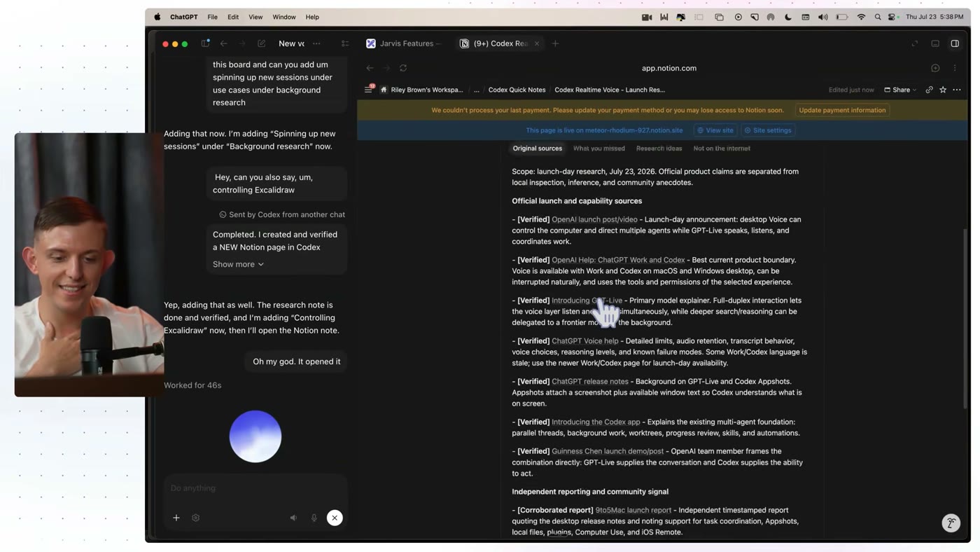The image size is (980, 552).
Task: Go to Codex Quick Notes breadcrumb
Action: [517, 90]
